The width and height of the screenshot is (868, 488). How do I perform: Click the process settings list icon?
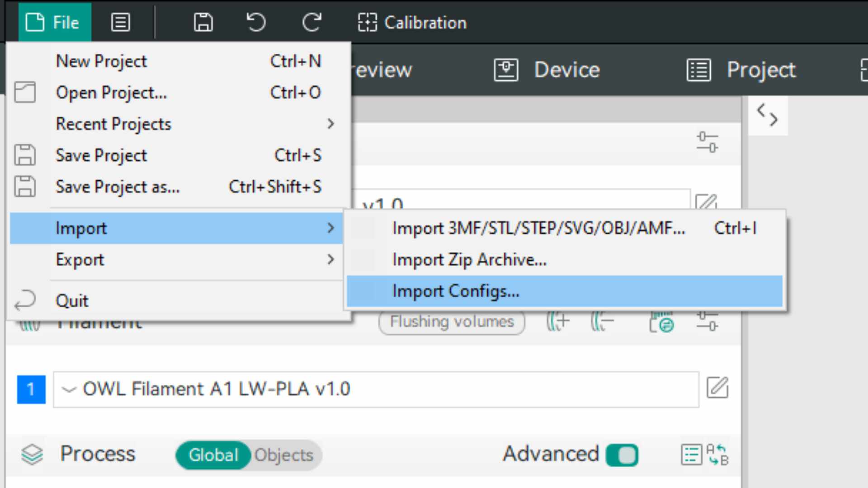[691, 454]
